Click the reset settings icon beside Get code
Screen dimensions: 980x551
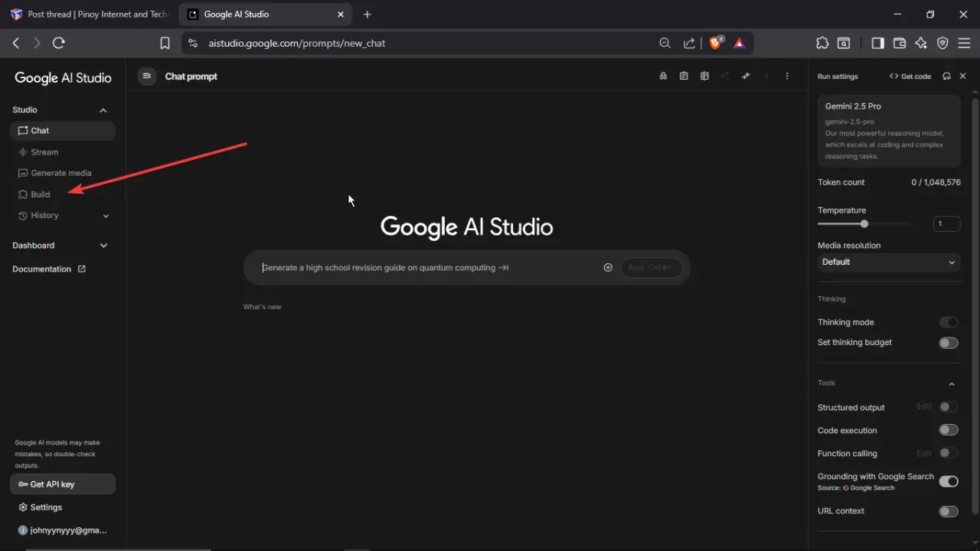point(947,76)
